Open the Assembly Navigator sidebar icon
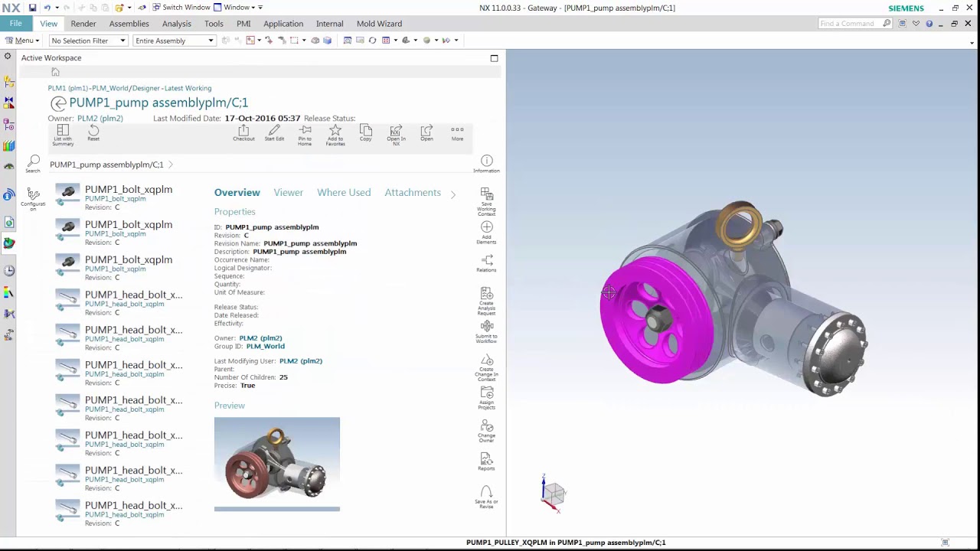 pyautogui.click(x=8, y=82)
